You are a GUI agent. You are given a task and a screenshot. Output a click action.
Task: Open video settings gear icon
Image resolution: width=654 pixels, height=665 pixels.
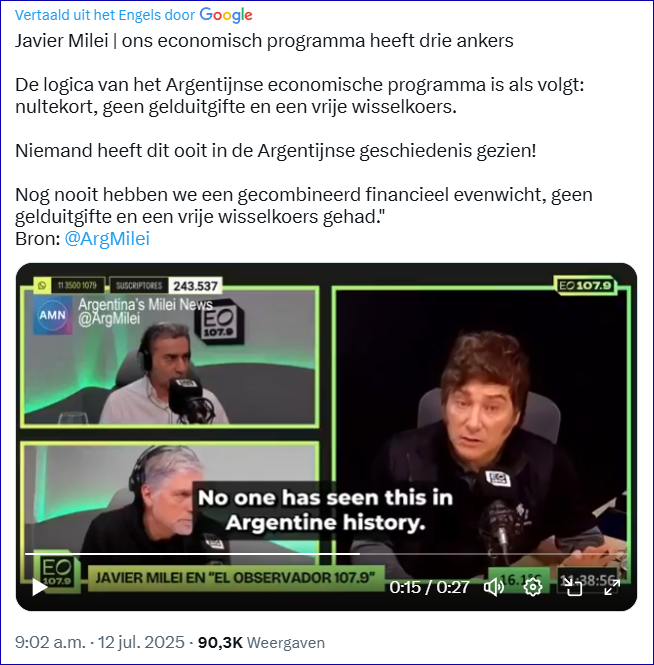[x=533, y=587]
